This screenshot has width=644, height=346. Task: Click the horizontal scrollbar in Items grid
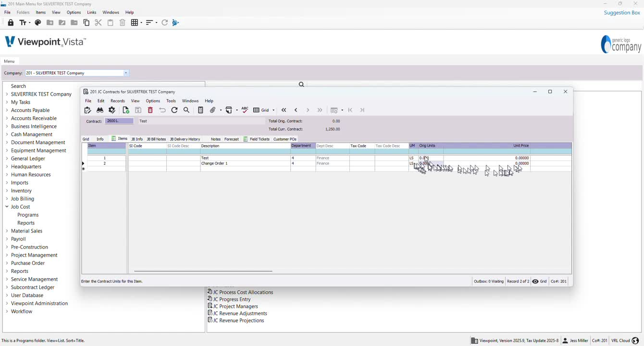[203, 271]
